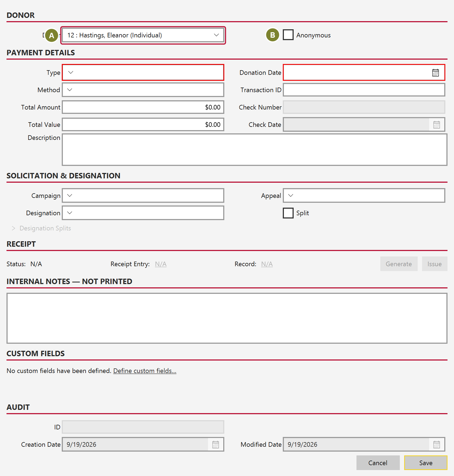Enable the Split checkbox
The width and height of the screenshot is (454, 476).
[288, 213]
